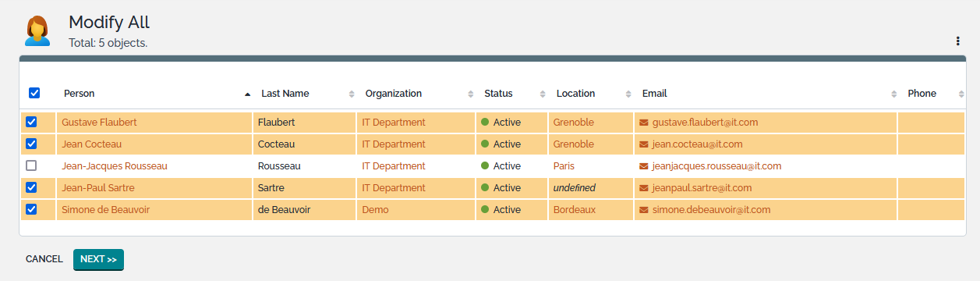Open the Jean-Paul Sartre person link
This screenshot has height=281, width=980.
pyautogui.click(x=91, y=188)
